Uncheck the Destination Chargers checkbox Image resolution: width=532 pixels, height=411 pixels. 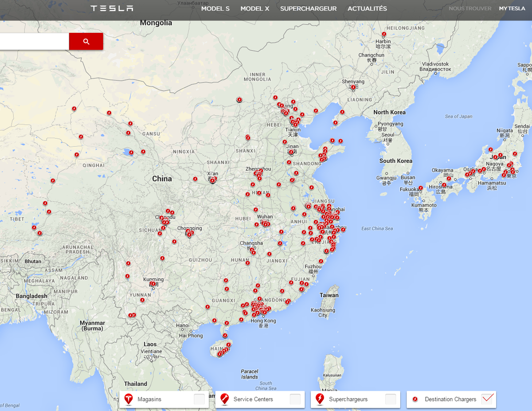(487, 399)
